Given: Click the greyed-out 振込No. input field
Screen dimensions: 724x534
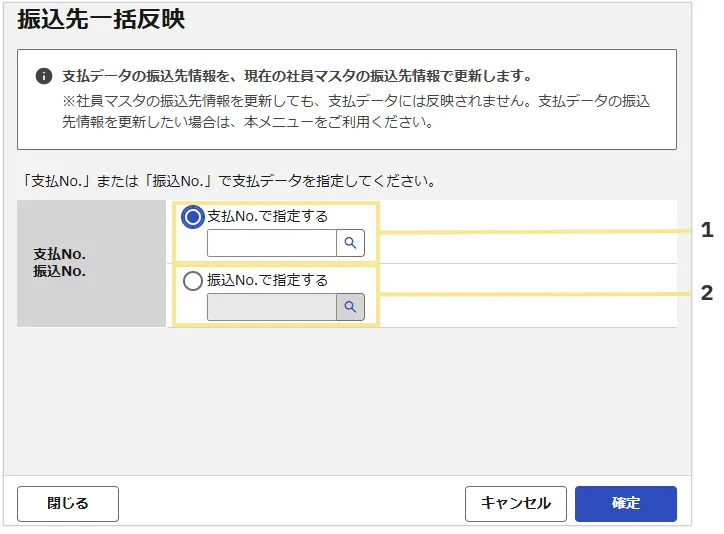Looking at the screenshot, I should tap(271, 307).
